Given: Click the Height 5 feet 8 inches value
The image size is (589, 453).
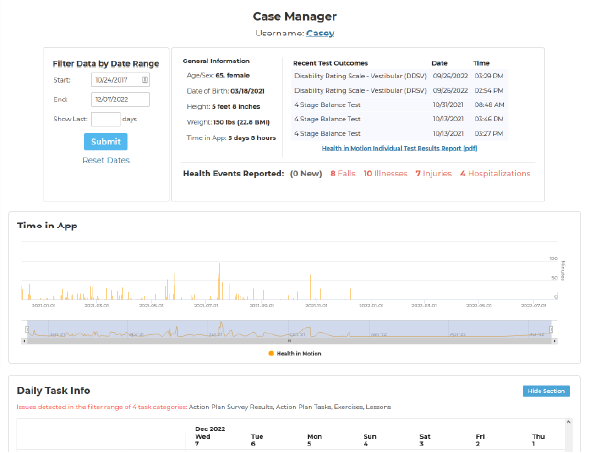Looking at the screenshot, I should (x=236, y=107).
